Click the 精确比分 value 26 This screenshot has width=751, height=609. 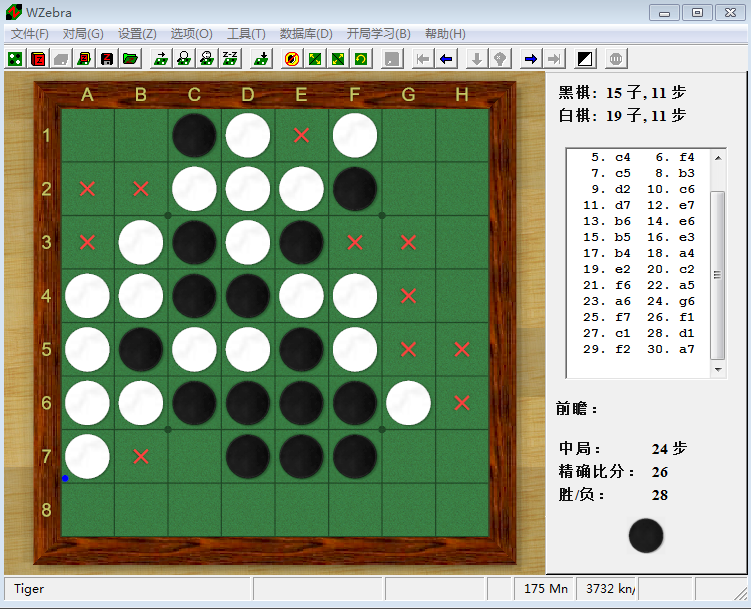tap(660, 472)
